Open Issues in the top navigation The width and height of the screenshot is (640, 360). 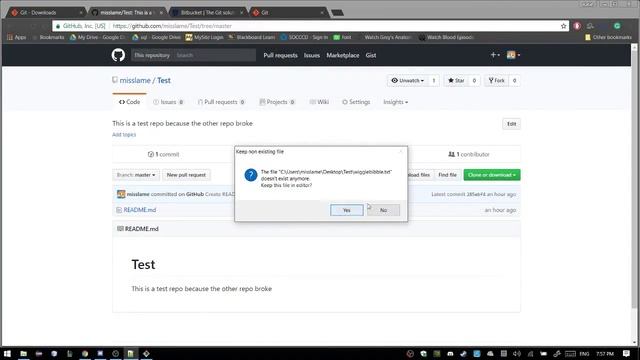point(312,55)
